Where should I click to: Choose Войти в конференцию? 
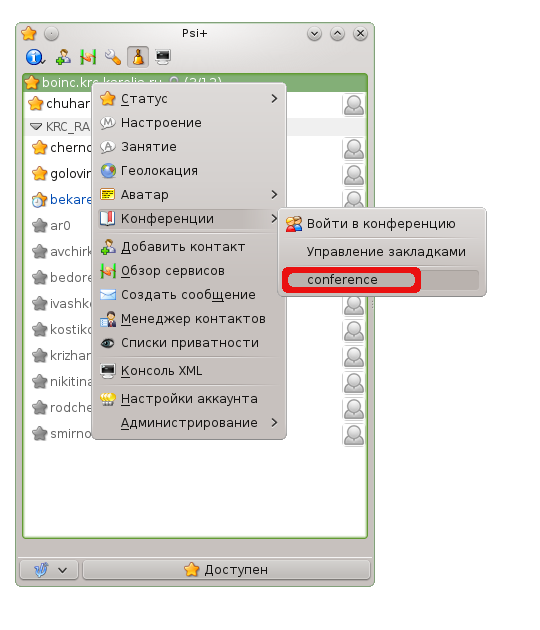[x=382, y=223]
